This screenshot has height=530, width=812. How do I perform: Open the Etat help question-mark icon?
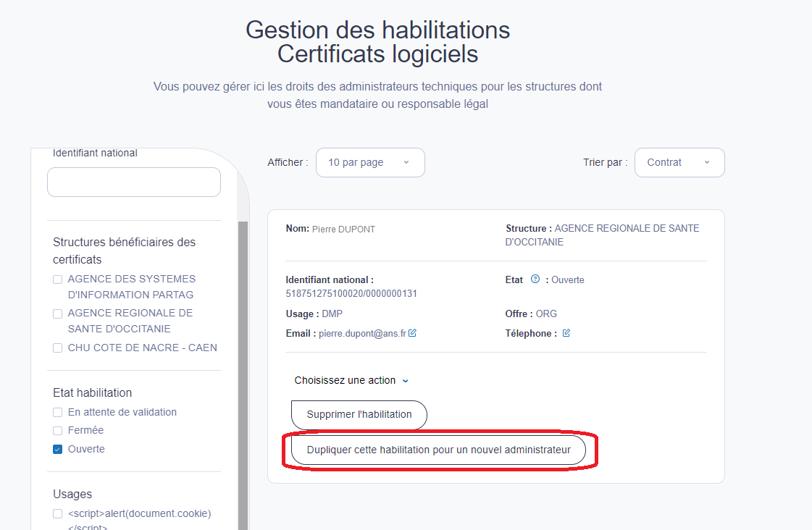pos(535,279)
